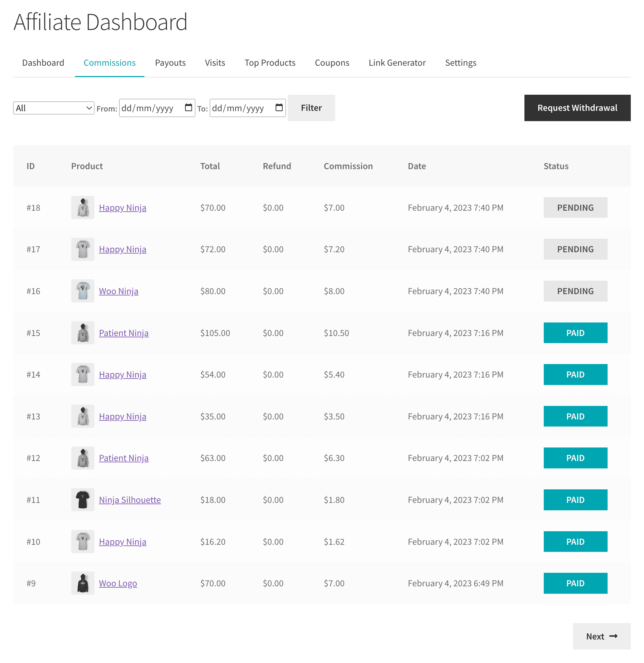Expand the All status filter dropdown
This screenshot has height=663, width=644.
tap(54, 108)
